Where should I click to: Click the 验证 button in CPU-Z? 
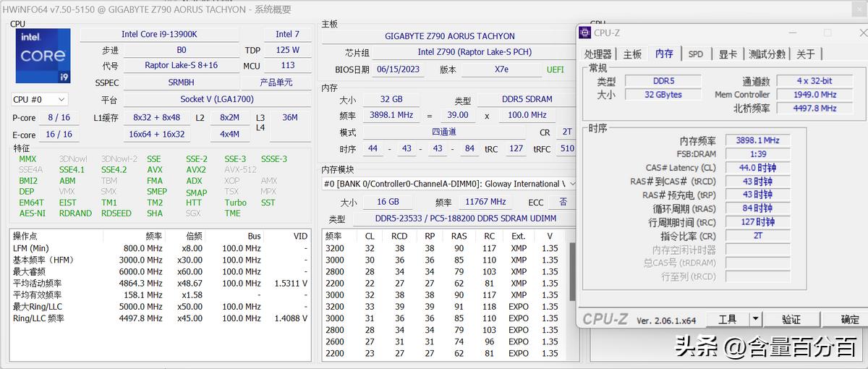(791, 319)
